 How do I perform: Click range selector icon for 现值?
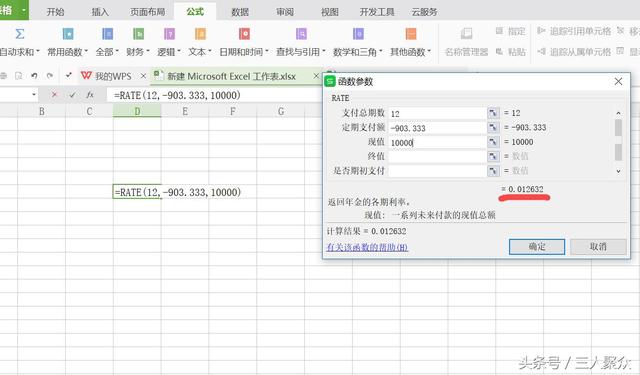pos(493,142)
